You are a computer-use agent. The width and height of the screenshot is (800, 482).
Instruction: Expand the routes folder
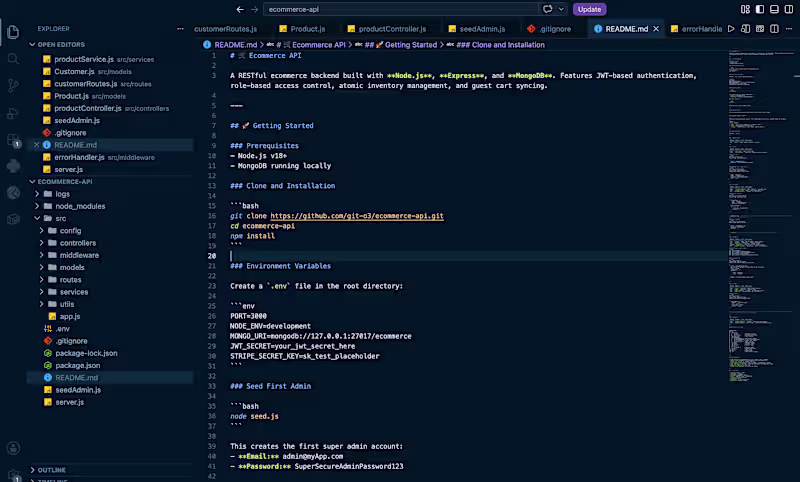tap(41, 280)
